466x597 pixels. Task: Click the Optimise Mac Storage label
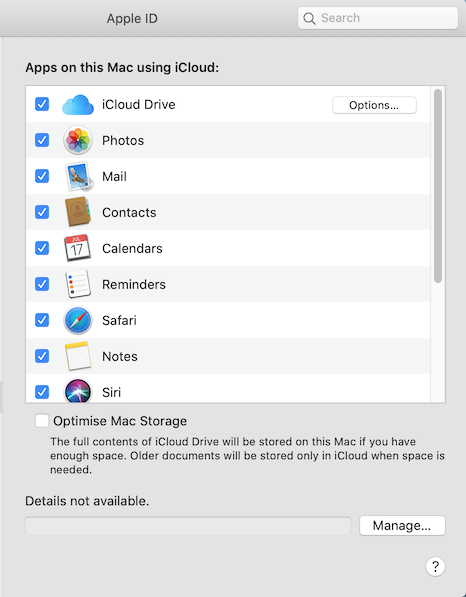coord(120,421)
